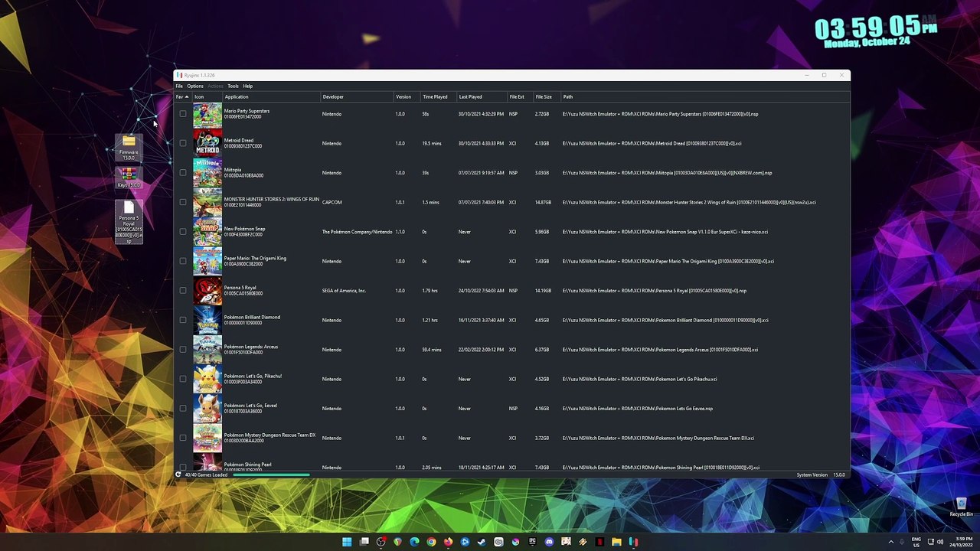Toggle favorite for Pokémon Brilliant Diamond

(182, 320)
